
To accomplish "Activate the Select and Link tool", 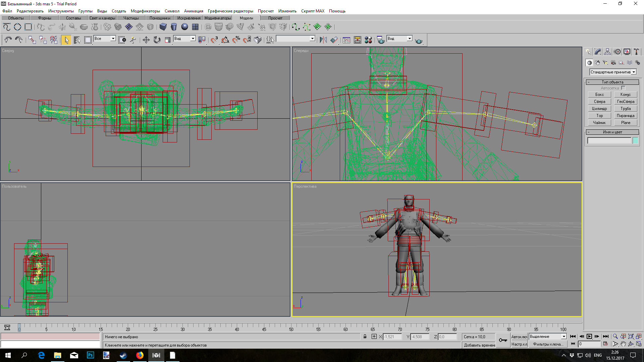I will (32, 40).
